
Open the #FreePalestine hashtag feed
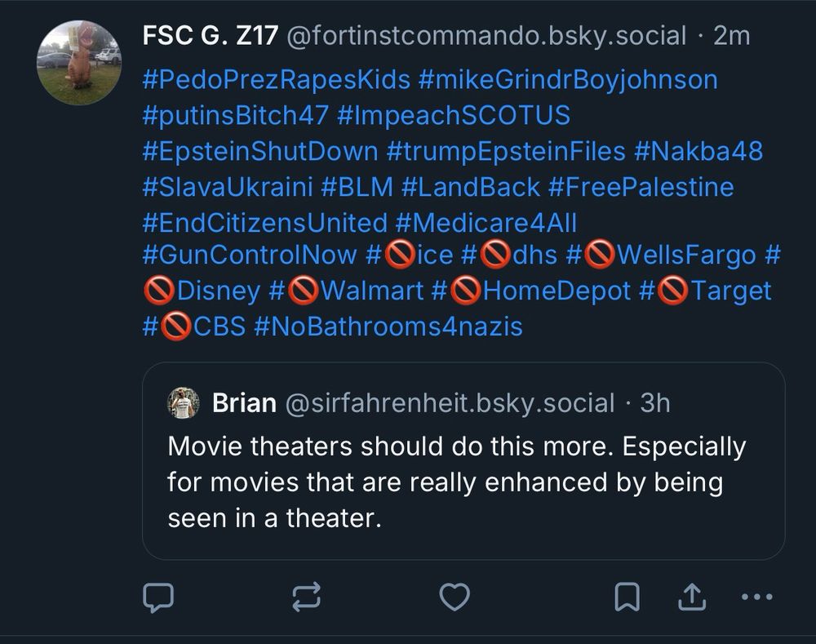tap(647, 187)
